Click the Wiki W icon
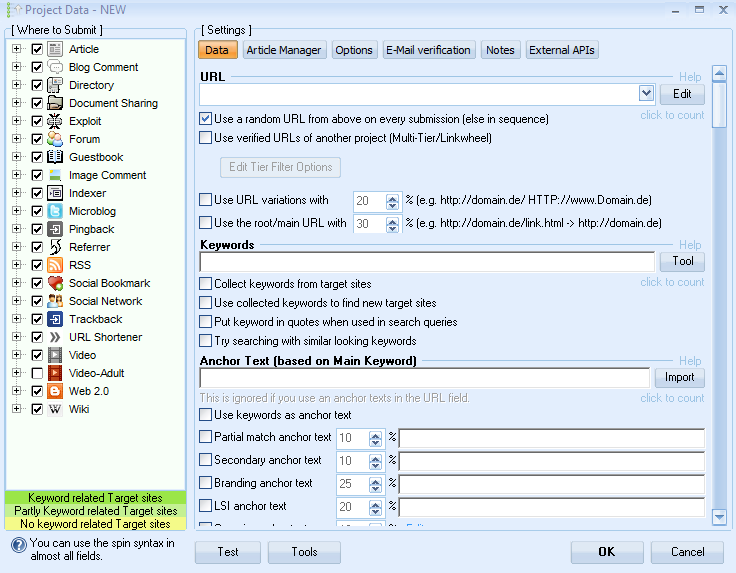736x573 pixels. click(x=55, y=409)
